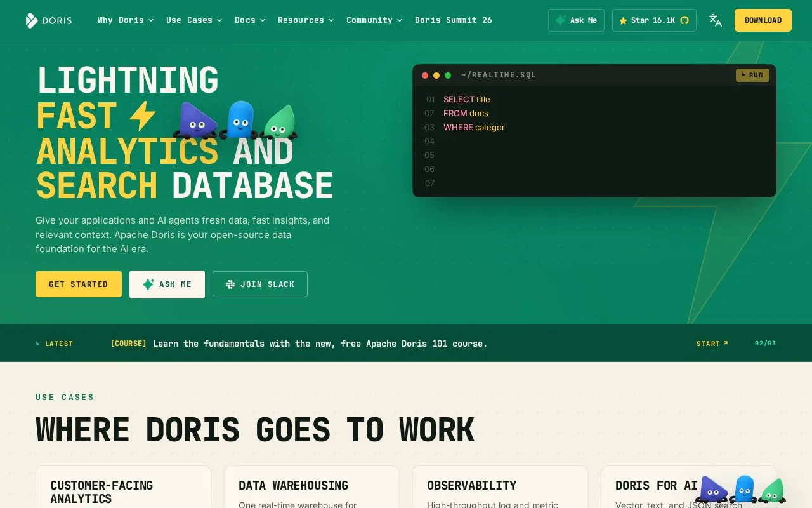Click the USE CASES section label
This screenshot has width=812, height=508.
click(x=65, y=398)
